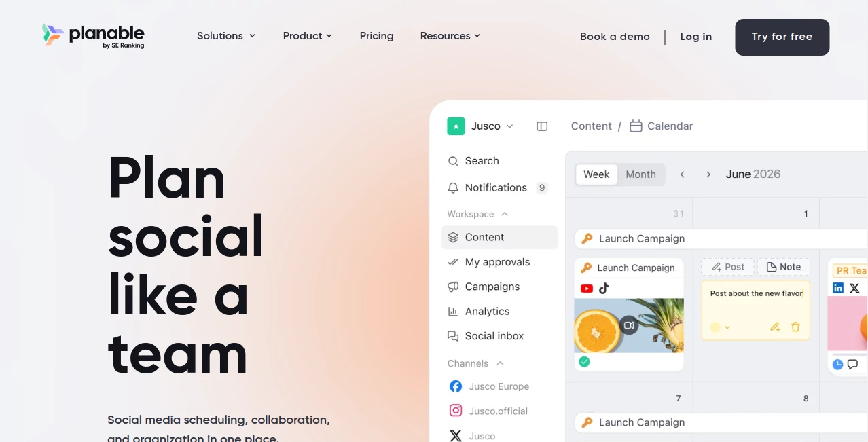Click the LinkedIn icon on PR card
Screen dimensions: 868x442
(838, 289)
